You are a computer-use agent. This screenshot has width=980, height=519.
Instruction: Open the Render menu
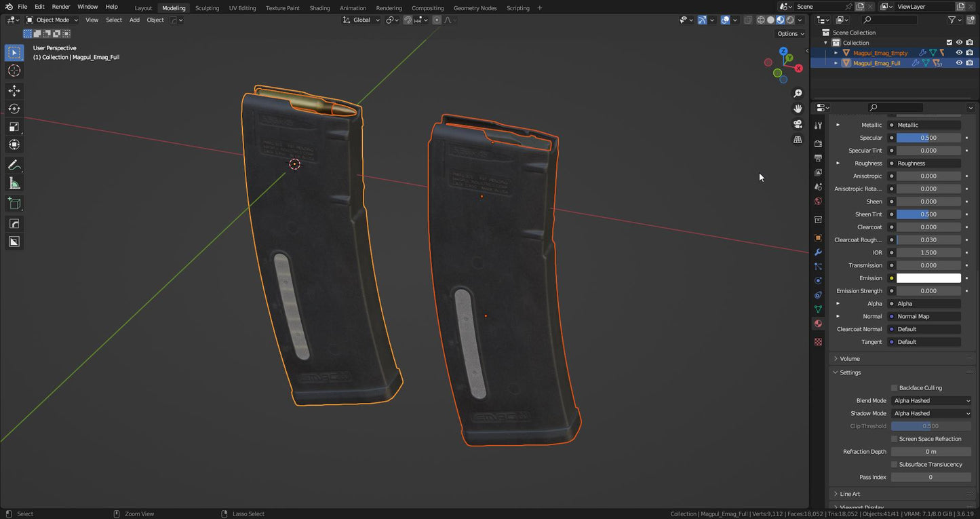coord(61,7)
